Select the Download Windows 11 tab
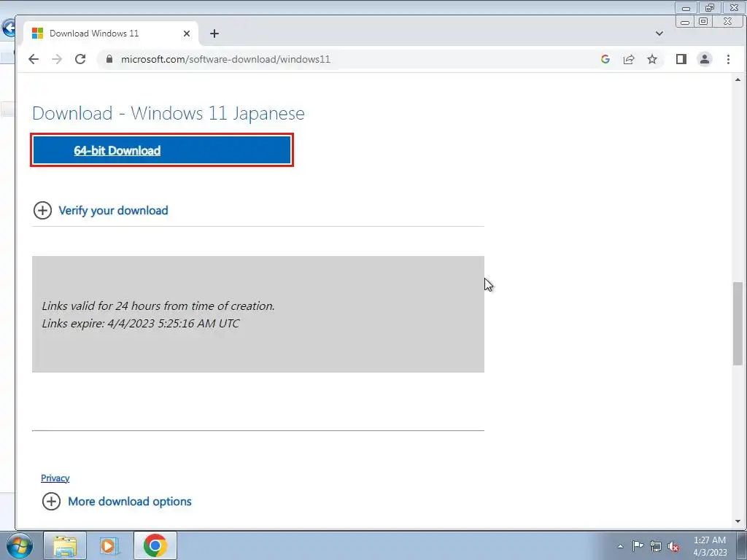The image size is (747, 560). click(x=111, y=34)
